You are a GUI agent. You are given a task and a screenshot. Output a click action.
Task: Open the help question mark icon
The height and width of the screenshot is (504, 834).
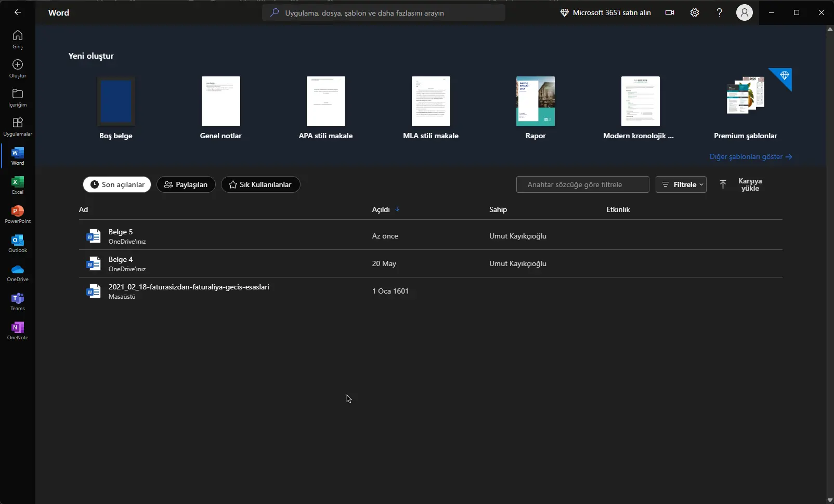click(720, 12)
